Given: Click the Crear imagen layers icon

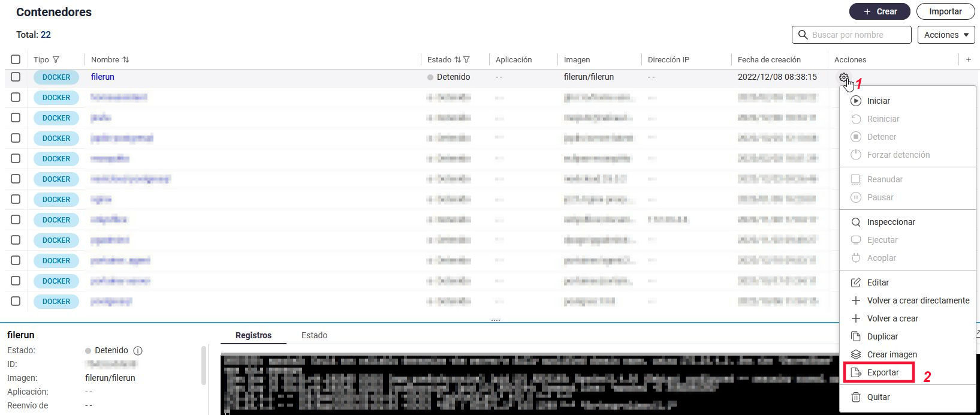Looking at the screenshot, I should tap(856, 354).
